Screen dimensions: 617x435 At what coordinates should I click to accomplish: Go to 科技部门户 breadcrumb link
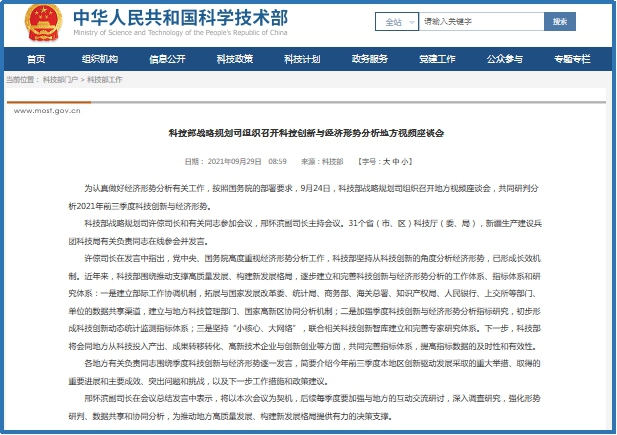coord(60,80)
